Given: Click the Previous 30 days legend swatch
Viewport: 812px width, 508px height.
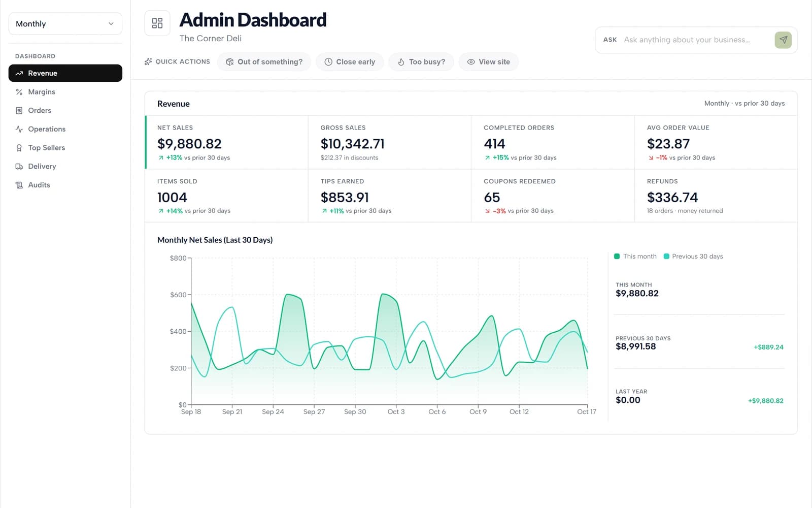Looking at the screenshot, I should [666, 256].
